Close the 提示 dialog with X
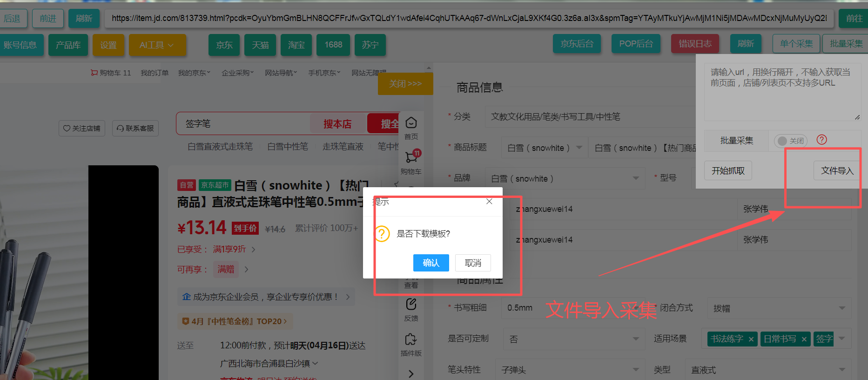868x380 pixels. click(x=489, y=201)
